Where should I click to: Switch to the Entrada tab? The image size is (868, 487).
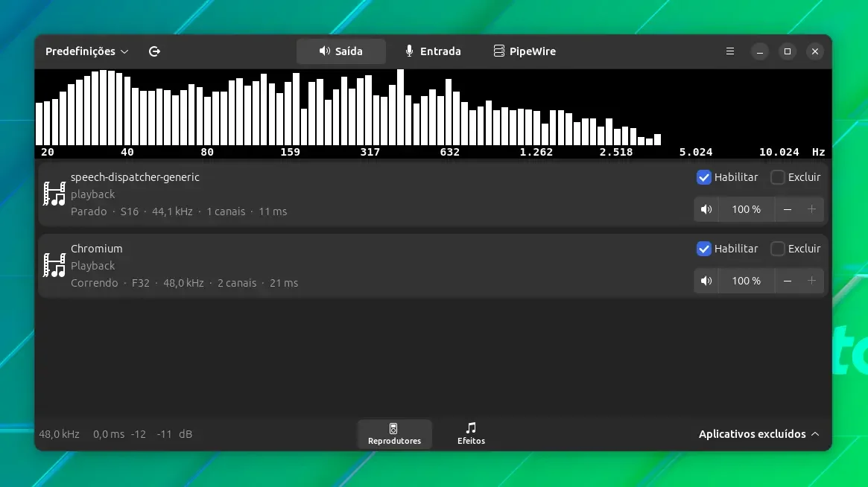click(433, 51)
